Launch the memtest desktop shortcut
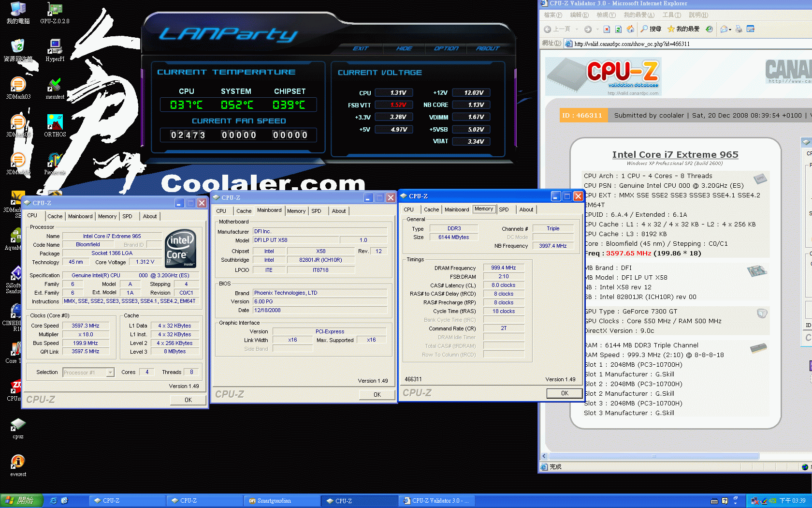This screenshot has height=508, width=812. click(x=55, y=88)
